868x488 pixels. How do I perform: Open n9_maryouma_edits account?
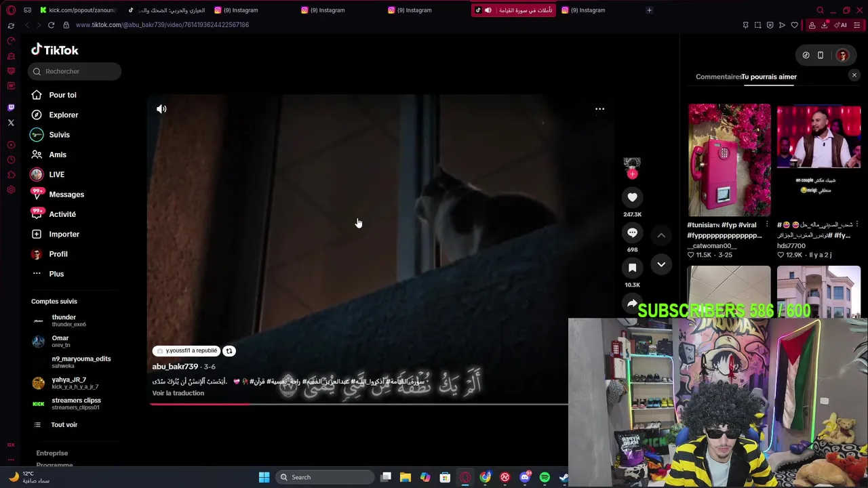click(81, 362)
